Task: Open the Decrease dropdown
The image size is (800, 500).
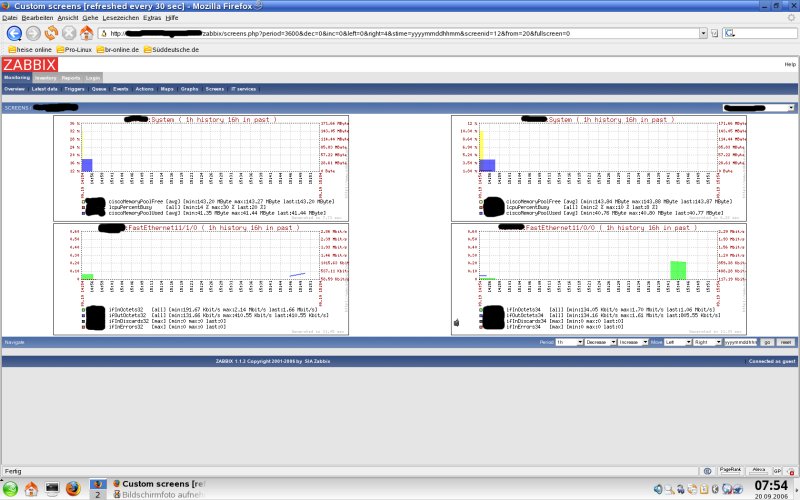Action: click(601, 342)
